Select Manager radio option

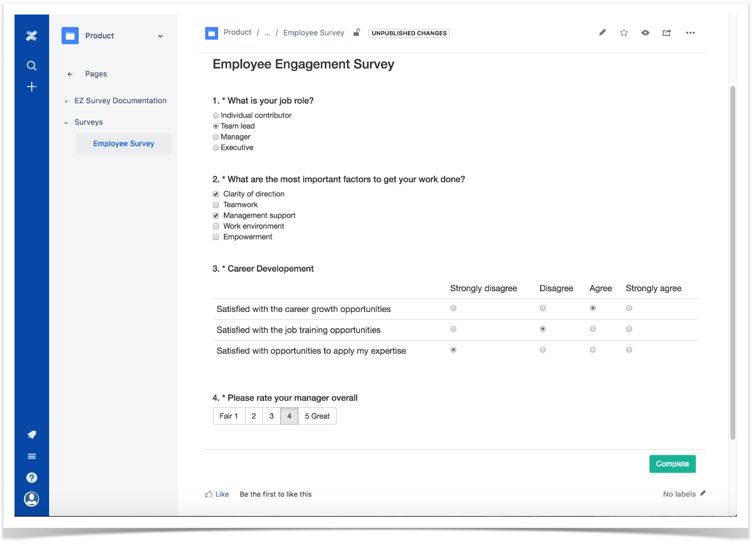[x=216, y=137]
